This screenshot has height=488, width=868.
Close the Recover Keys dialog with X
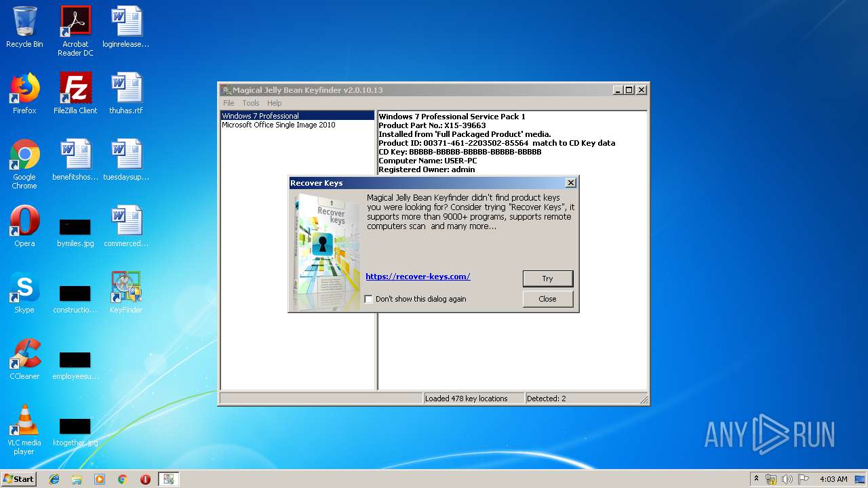coord(571,183)
